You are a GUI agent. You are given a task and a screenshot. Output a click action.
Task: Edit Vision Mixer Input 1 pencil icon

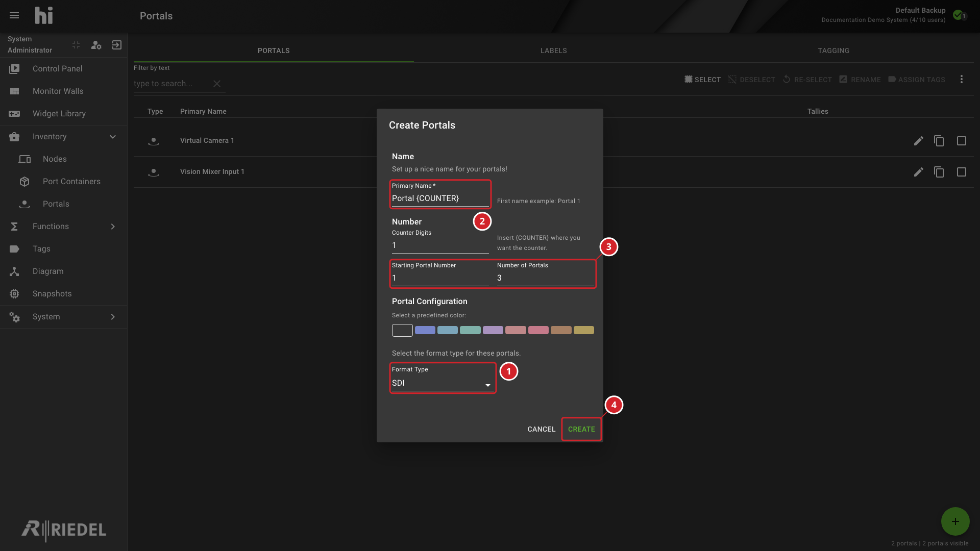[x=918, y=172]
